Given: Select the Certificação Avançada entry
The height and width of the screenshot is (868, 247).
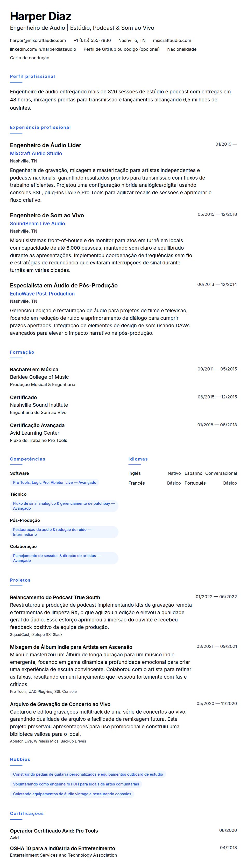Looking at the screenshot, I should [37, 425].
